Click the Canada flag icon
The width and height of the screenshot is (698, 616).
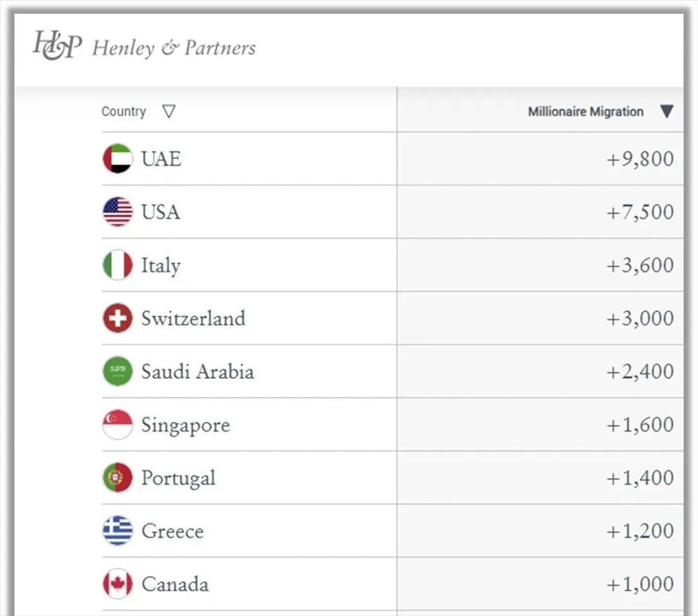[117, 584]
